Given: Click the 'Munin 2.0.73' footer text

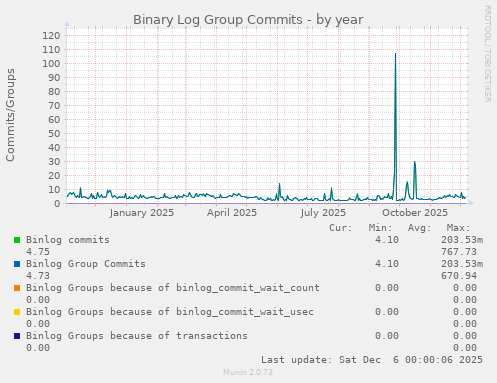Looking at the screenshot, I should pyautogui.click(x=248, y=372).
